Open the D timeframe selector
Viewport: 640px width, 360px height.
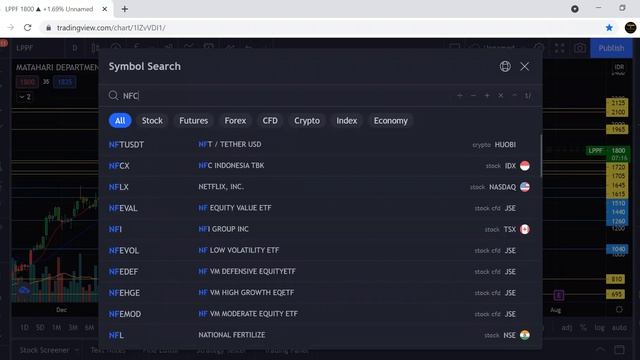[75, 48]
